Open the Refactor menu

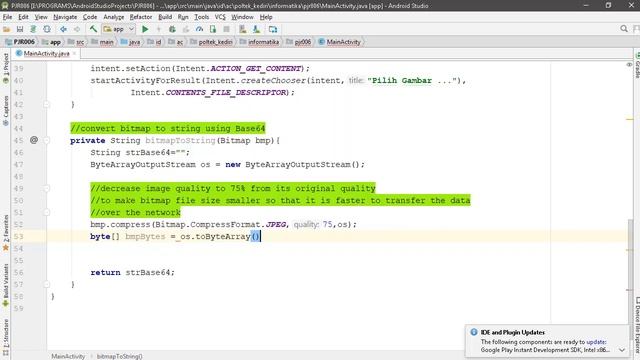(141, 17)
